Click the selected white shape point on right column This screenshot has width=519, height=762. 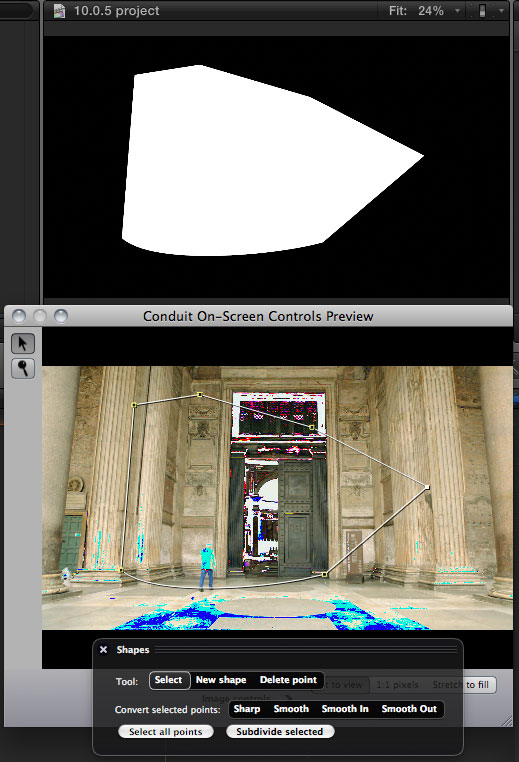click(427, 487)
